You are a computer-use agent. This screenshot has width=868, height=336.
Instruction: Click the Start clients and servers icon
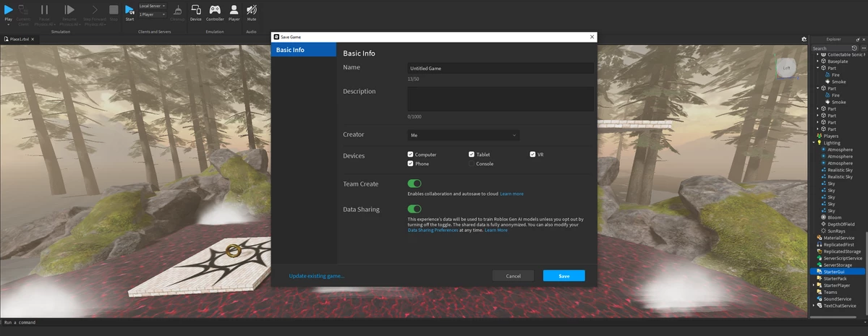pyautogui.click(x=129, y=10)
